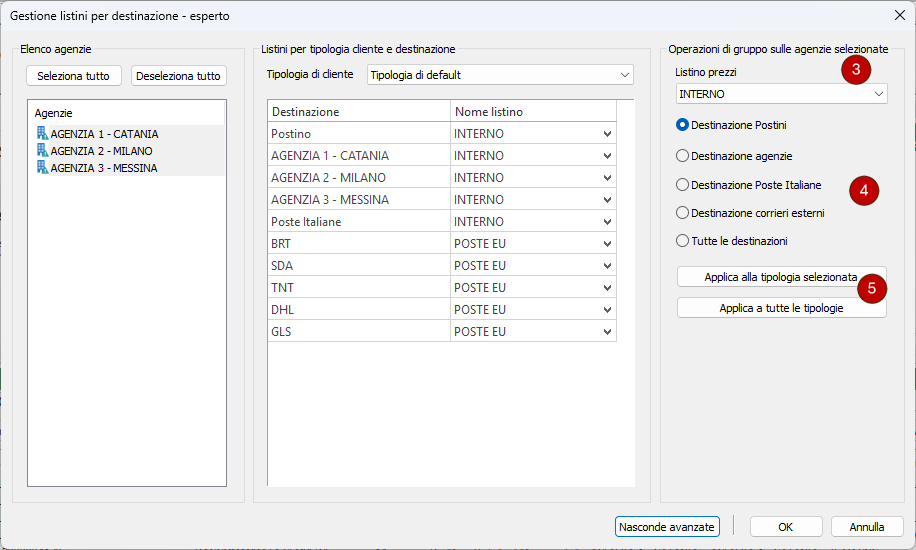Click the AGENZIA 3 - MESSINA building icon
Image resolution: width=916 pixels, height=550 pixels.
point(42,167)
